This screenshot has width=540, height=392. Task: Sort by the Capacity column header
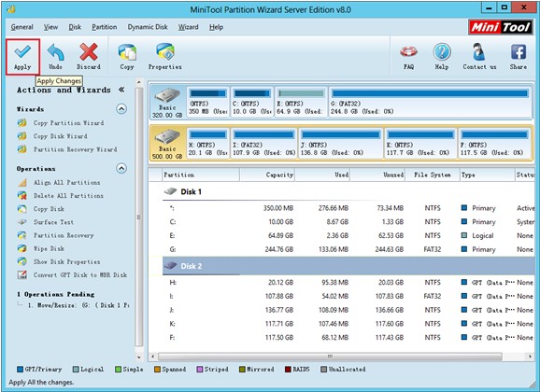(267, 175)
